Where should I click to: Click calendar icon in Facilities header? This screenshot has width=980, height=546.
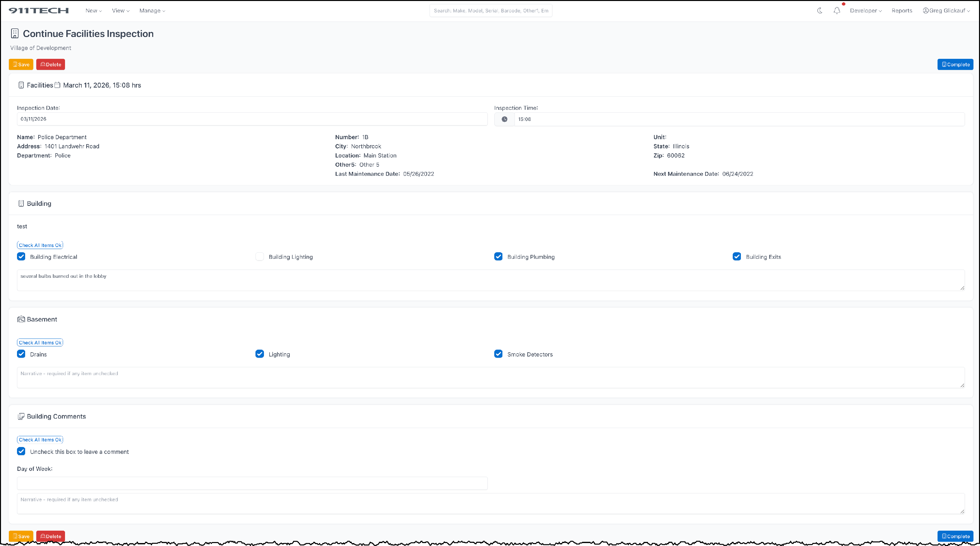click(x=57, y=85)
